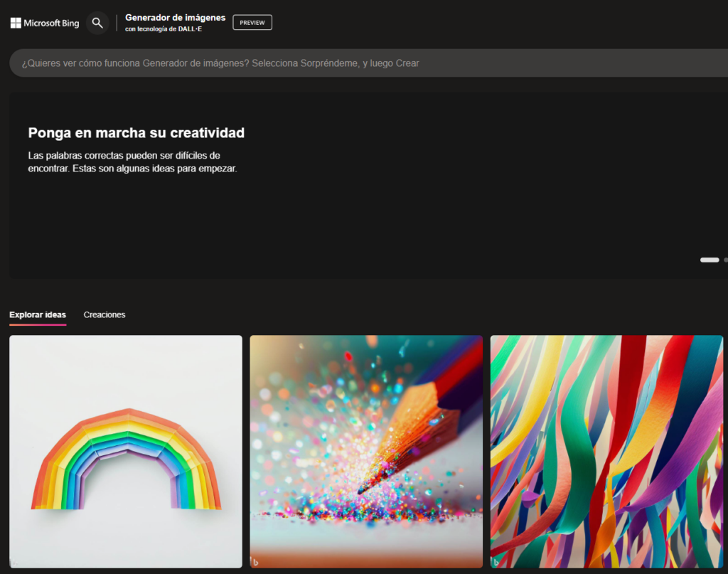Open search with the magnifying glass icon

click(97, 23)
